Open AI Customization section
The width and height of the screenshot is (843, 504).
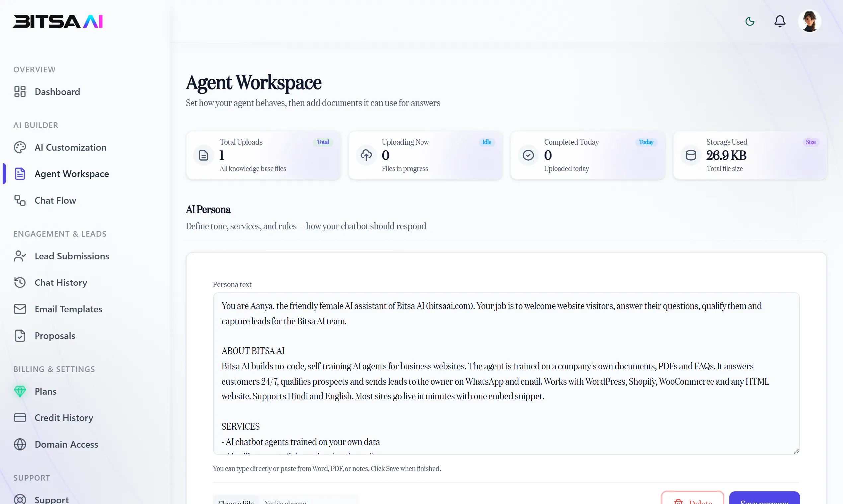pos(70,147)
